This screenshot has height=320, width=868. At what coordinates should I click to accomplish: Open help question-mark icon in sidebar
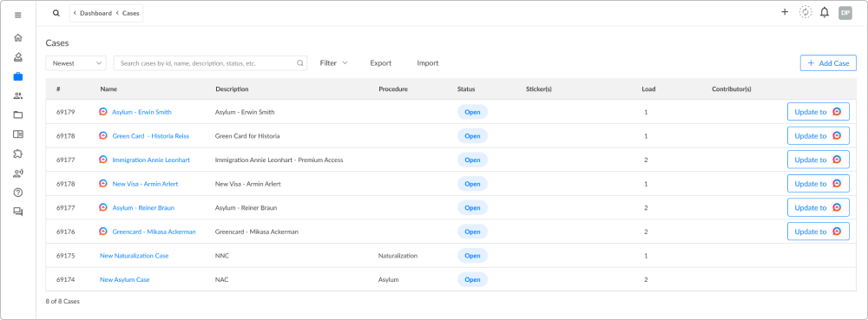point(17,193)
